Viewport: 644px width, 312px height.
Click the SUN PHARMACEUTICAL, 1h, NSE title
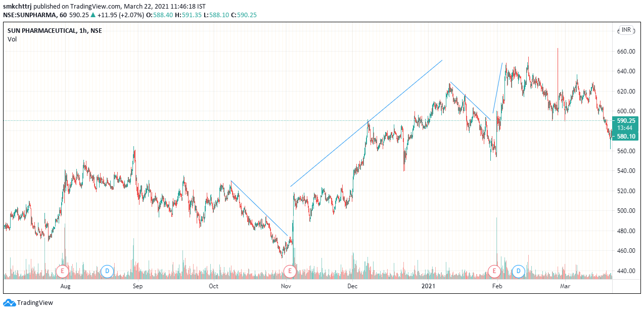55,30
